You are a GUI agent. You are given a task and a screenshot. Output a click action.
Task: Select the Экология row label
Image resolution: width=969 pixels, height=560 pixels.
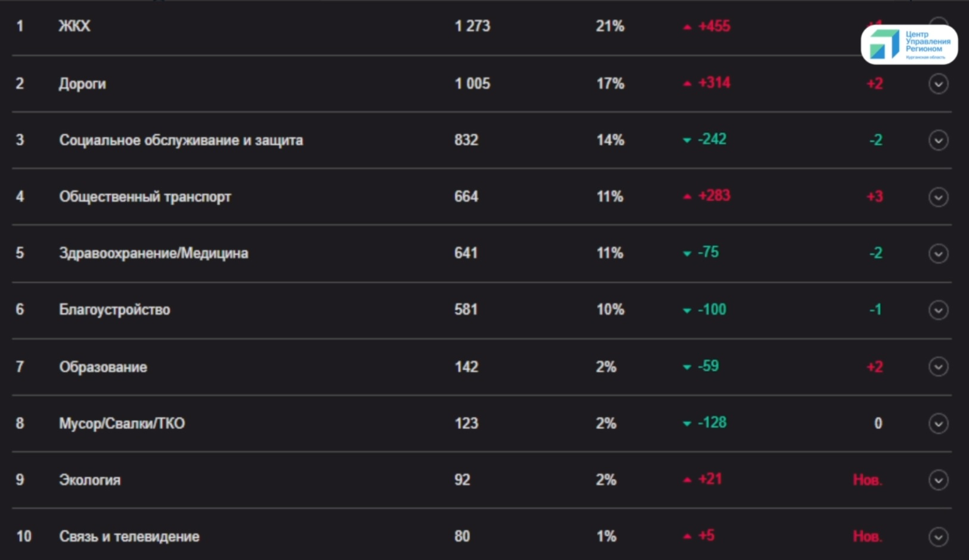point(89,480)
